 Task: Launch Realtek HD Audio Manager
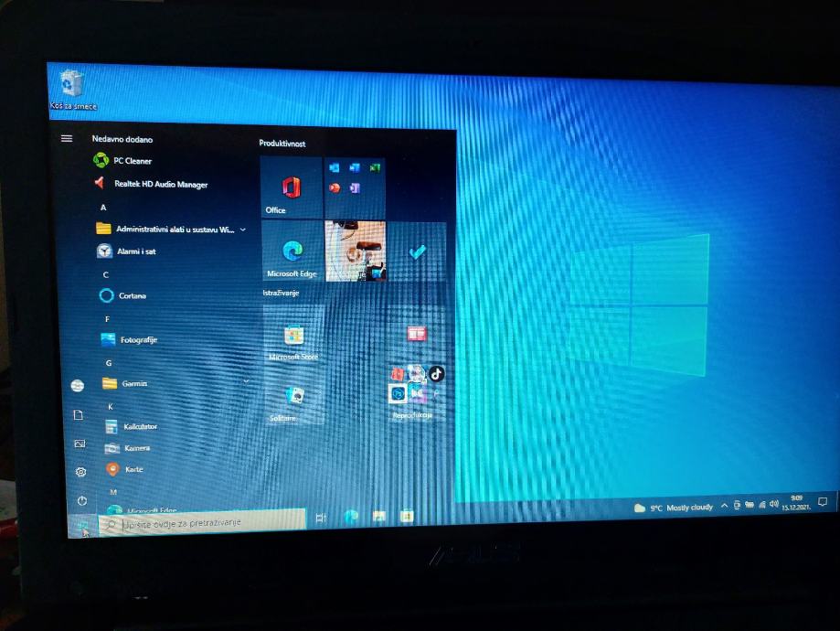(x=152, y=184)
